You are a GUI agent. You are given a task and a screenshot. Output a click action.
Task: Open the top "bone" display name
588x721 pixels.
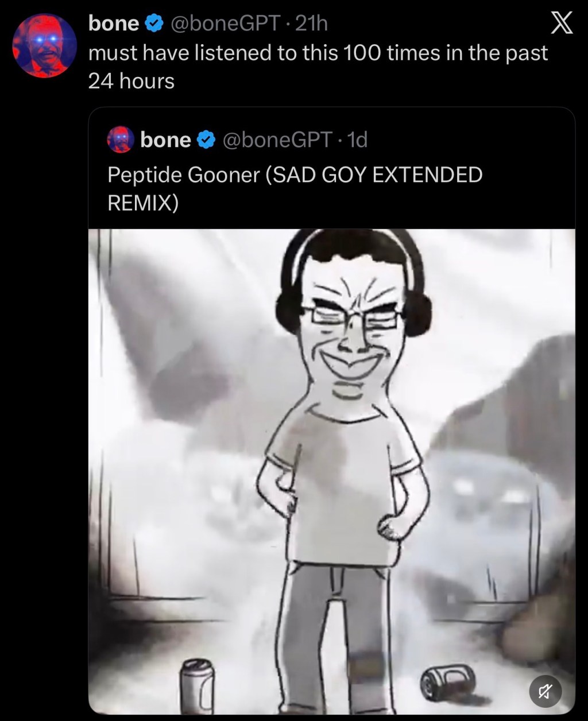point(114,24)
